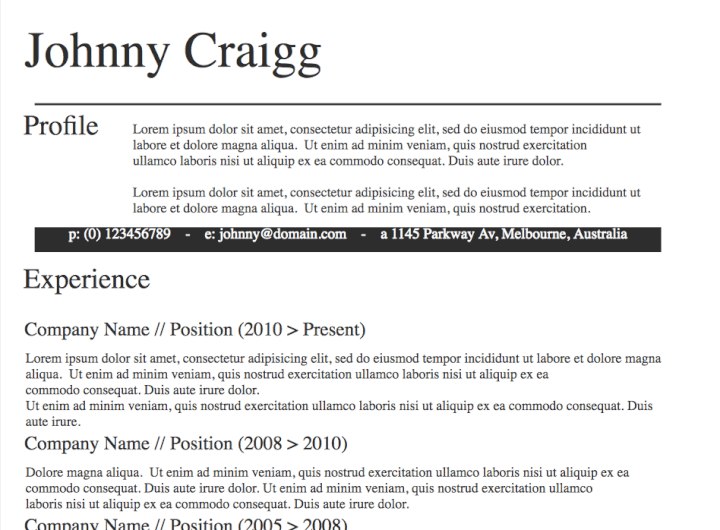Image resolution: width=720 pixels, height=530 pixels.
Task: Click the horizontal divider line below the name
Action: click(347, 103)
